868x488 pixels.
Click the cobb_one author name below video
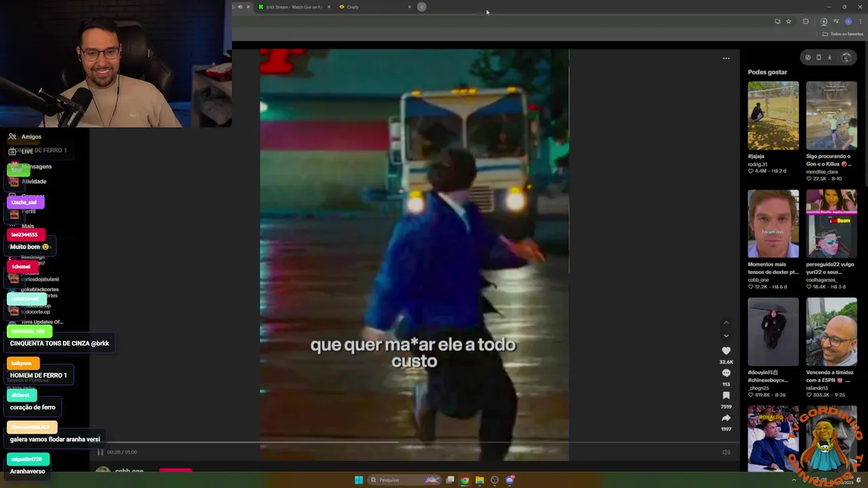(129, 470)
